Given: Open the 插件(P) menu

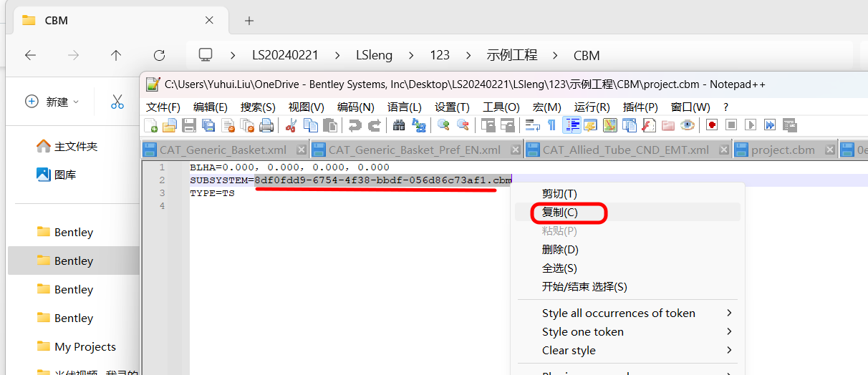Looking at the screenshot, I should [x=640, y=107].
